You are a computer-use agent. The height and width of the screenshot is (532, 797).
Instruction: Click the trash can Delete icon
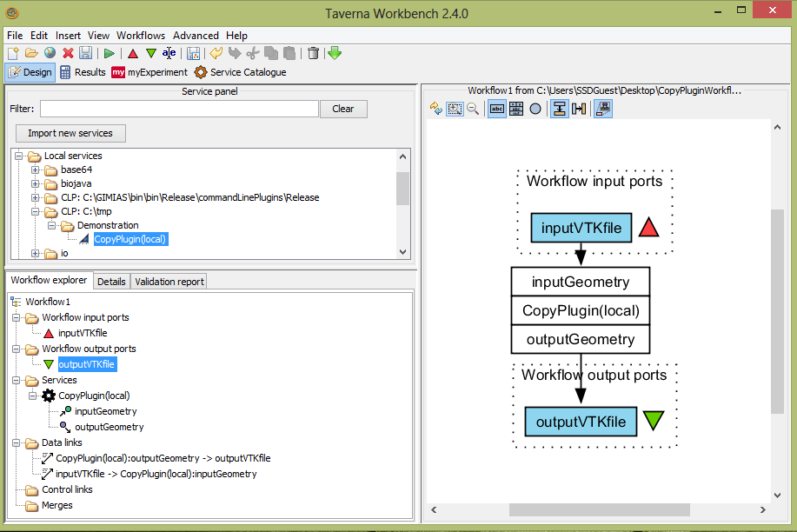coord(313,54)
